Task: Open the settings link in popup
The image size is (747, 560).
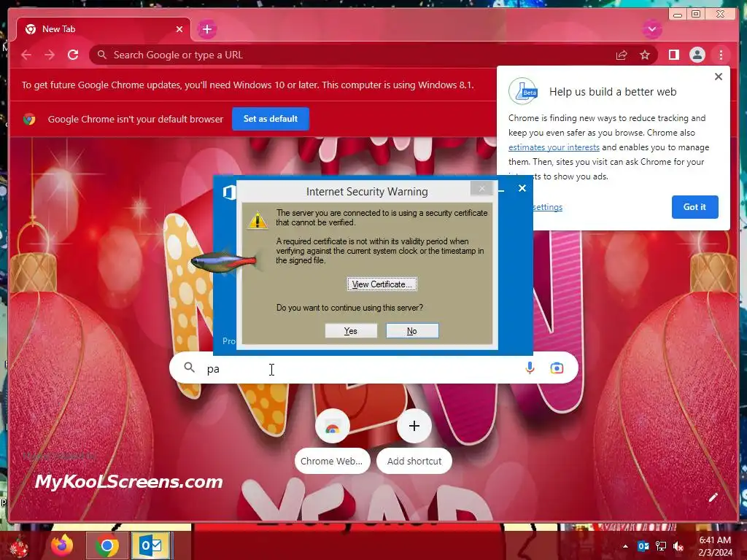Action: pyautogui.click(x=547, y=207)
